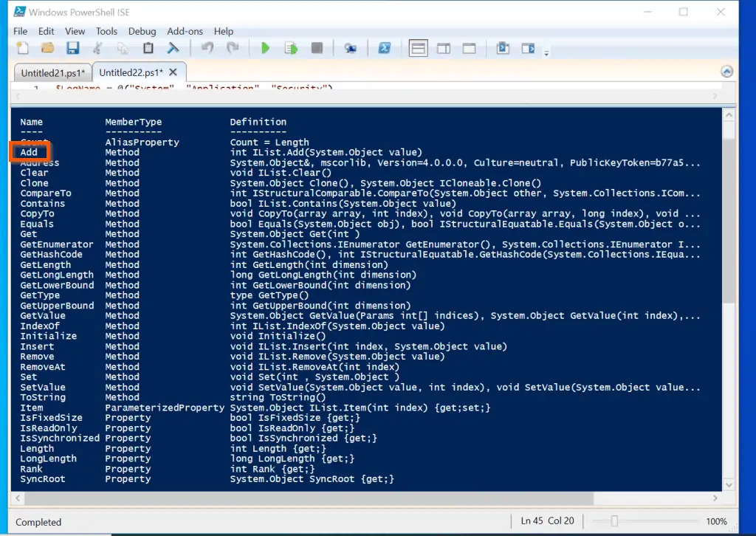This screenshot has height=536, width=756.
Task: Click the New script icon
Action: point(23,48)
